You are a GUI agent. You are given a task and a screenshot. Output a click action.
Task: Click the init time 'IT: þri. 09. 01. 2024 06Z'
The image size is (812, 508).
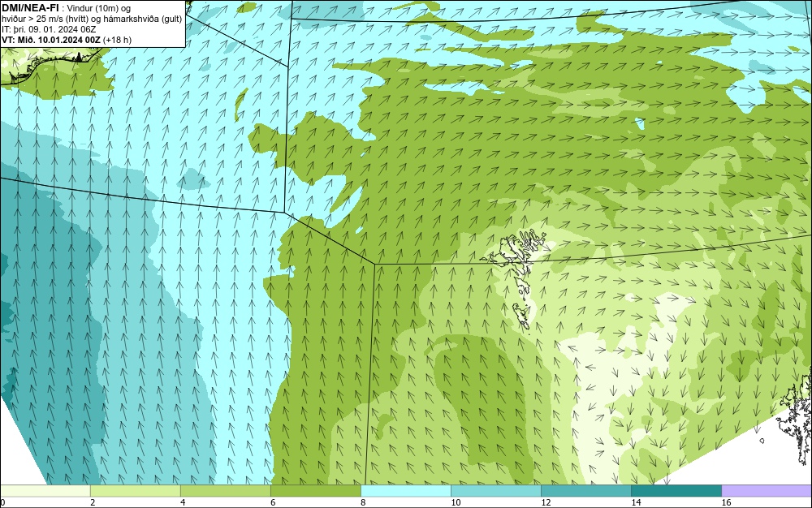pos(49,29)
